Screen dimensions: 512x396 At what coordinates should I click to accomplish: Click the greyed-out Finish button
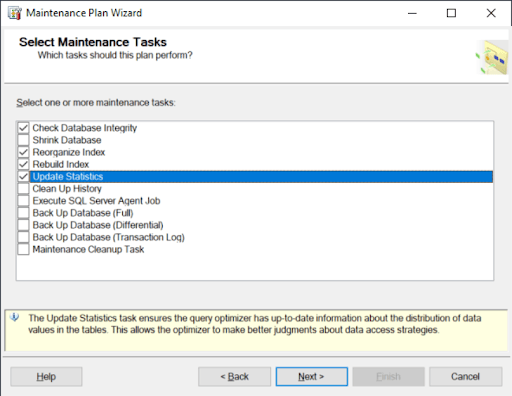389,377
